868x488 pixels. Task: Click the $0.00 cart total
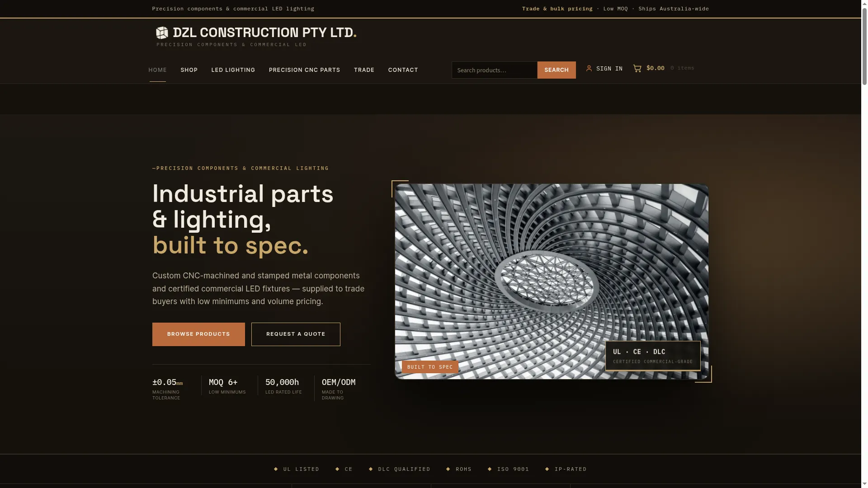click(x=656, y=68)
